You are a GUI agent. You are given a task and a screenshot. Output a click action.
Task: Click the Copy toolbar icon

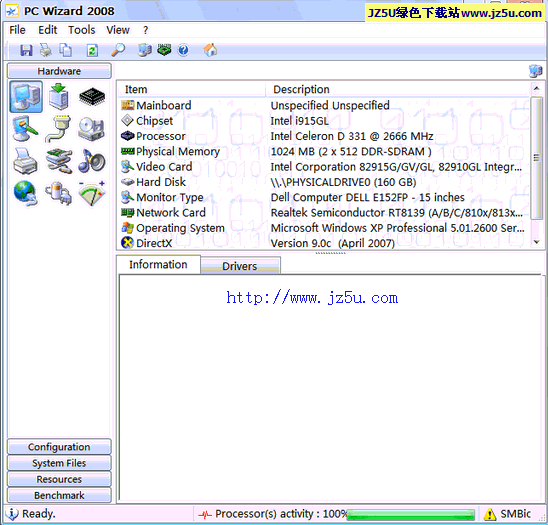pyautogui.click(x=65, y=50)
